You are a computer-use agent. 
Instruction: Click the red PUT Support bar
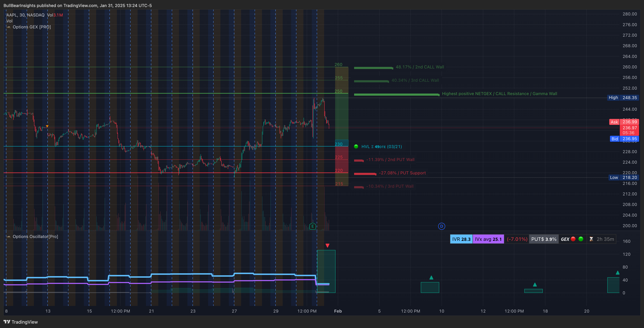(365, 174)
